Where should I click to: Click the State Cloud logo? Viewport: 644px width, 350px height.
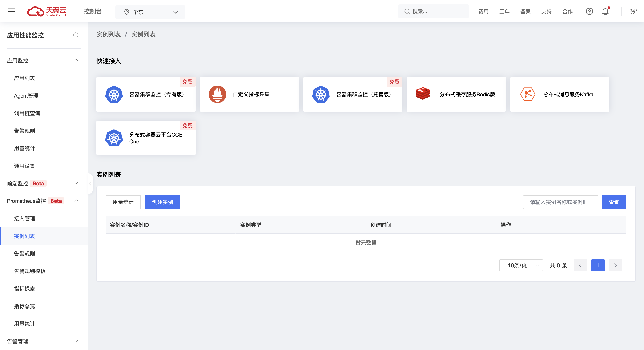click(x=46, y=11)
